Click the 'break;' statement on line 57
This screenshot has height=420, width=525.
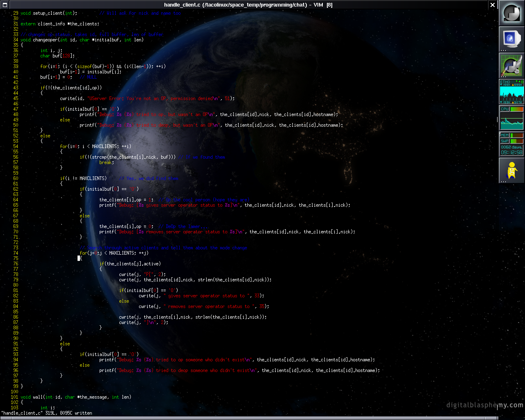107,162
